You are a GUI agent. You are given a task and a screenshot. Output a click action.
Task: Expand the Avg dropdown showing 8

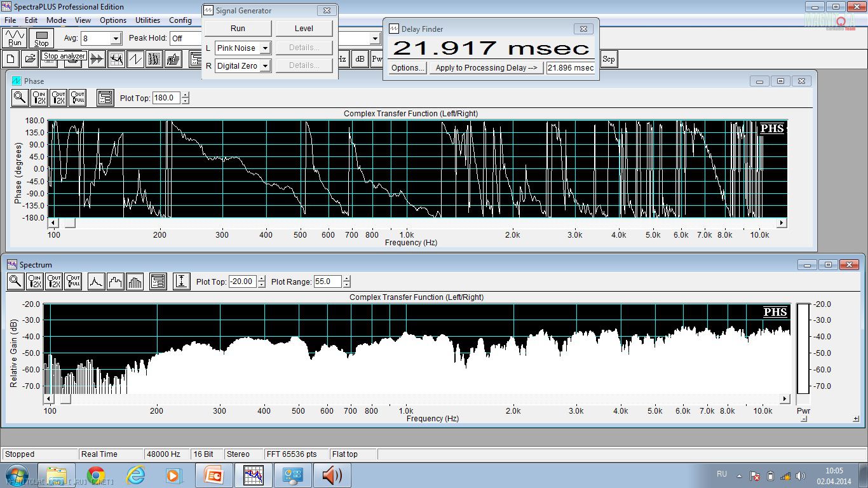click(x=116, y=39)
